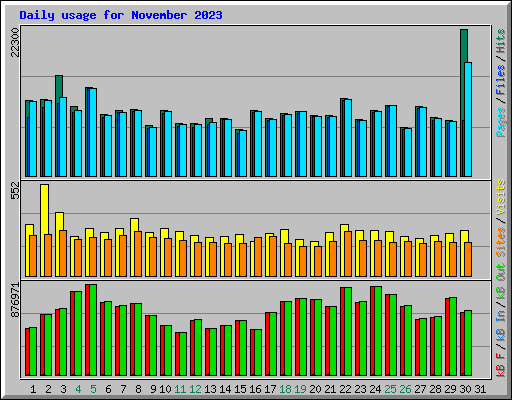This screenshot has height=400, width=512.
Task: Click the tall yellow Visits bar for day 2
Action: pos(44,209)
